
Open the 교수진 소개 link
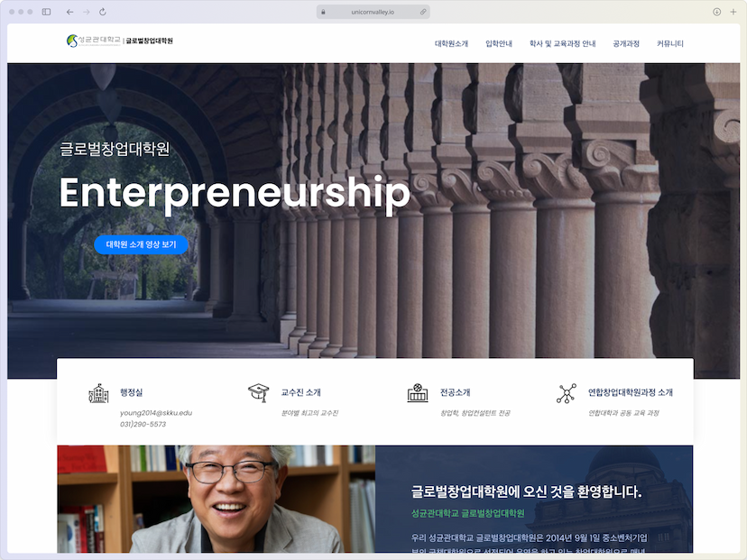[x=300, y=392]
